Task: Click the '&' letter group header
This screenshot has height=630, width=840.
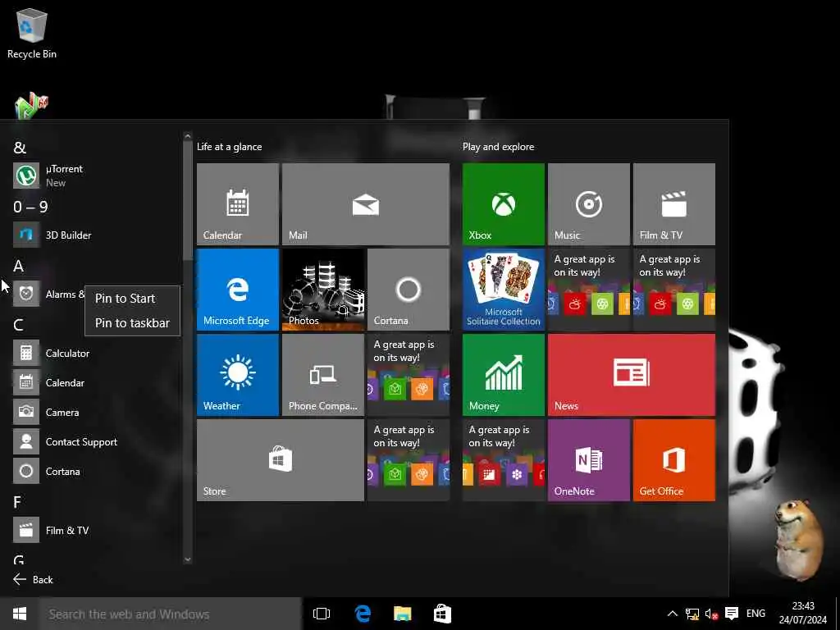Action: coord(20,148)
